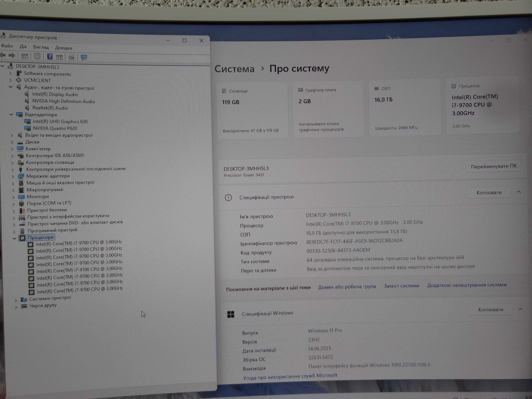Click the Сховище storage card icon
532x399 pixels.
224,91
